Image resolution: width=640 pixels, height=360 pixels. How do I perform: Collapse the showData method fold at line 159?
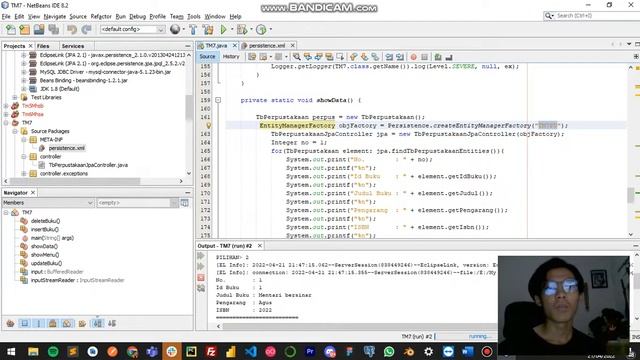[x=218, y=100]
